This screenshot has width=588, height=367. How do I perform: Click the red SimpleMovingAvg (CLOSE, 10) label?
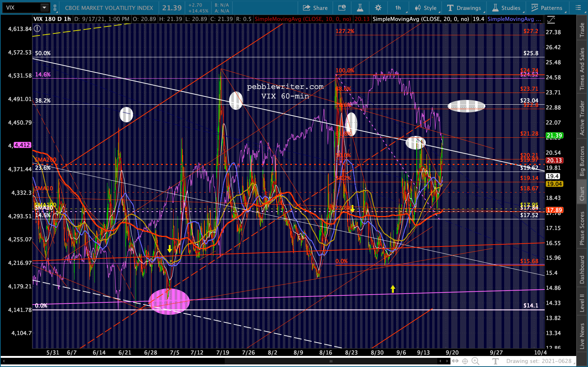(303, 19)
